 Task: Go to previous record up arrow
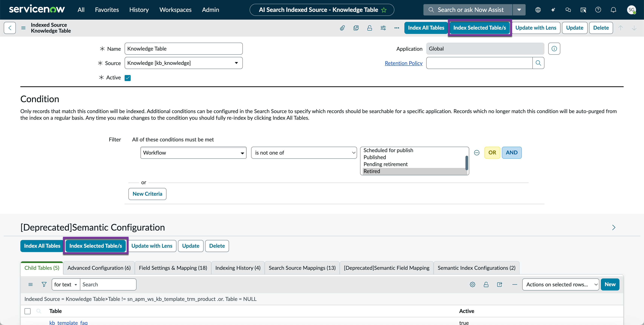coord(620,28)
